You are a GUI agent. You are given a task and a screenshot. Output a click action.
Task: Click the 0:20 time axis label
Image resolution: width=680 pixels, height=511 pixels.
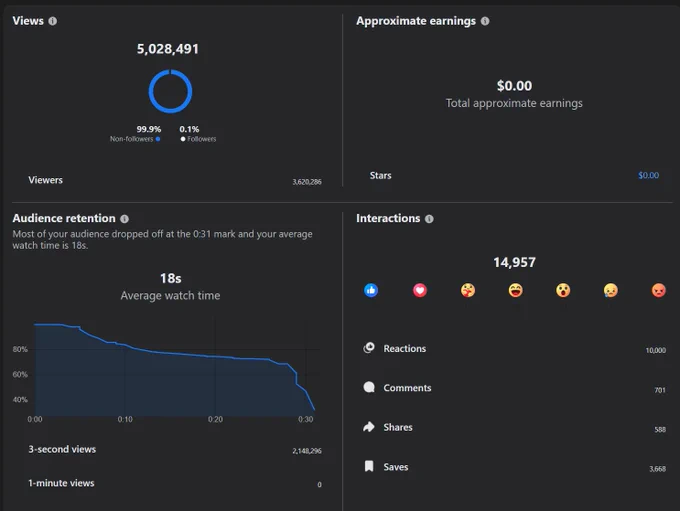coord(215,419)
